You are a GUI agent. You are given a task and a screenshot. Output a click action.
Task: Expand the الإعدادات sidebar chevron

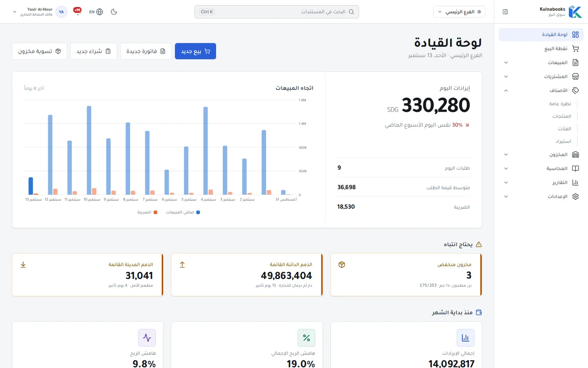point(506,196)
